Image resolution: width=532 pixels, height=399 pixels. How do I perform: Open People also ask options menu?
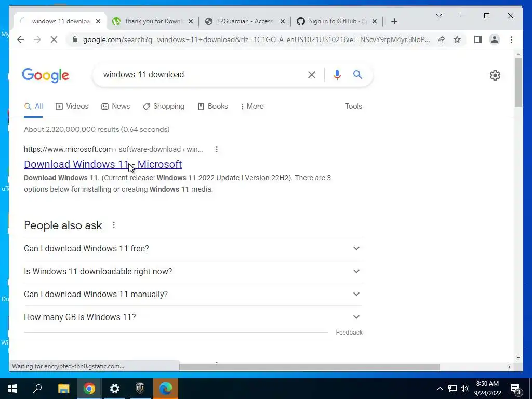pyautogui.click(x=114, y=225)
